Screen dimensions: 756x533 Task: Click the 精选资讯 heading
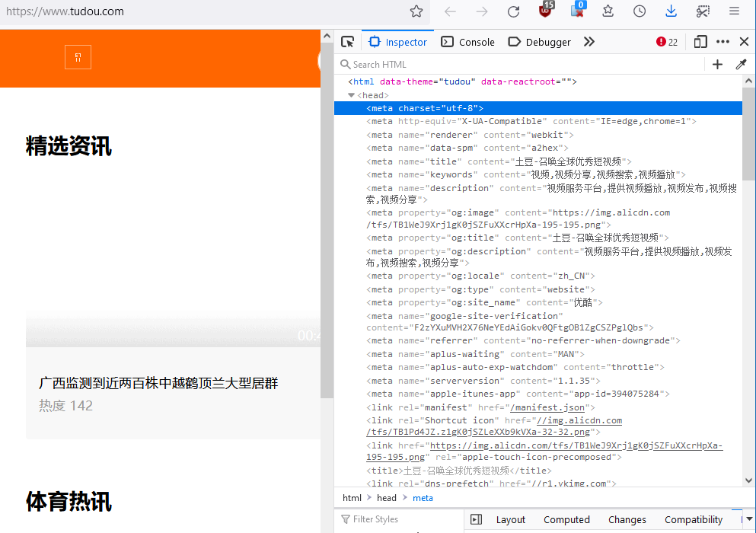click(x=69, y=146)
